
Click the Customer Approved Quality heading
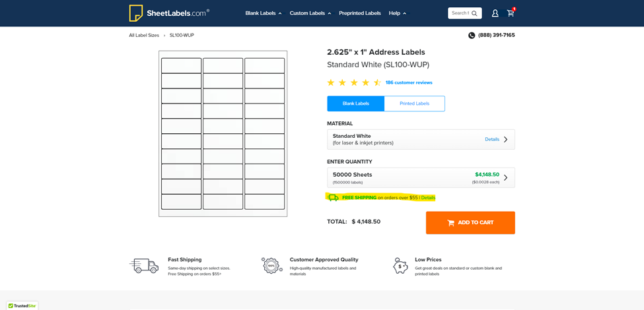click(324, 260)
